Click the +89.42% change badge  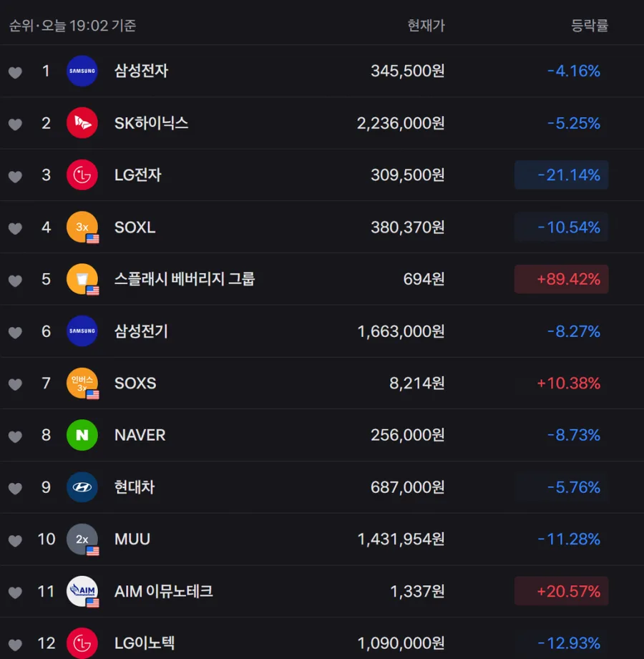[x=561, y=279]
